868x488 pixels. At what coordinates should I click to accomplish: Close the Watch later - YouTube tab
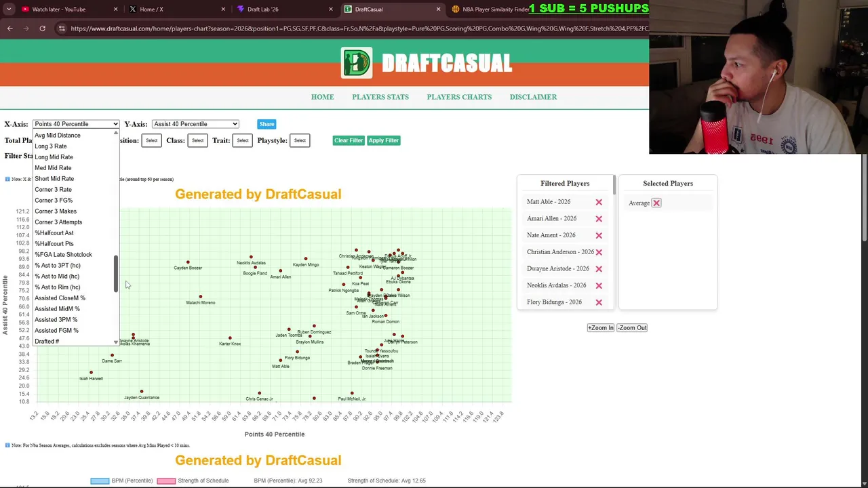115,9
